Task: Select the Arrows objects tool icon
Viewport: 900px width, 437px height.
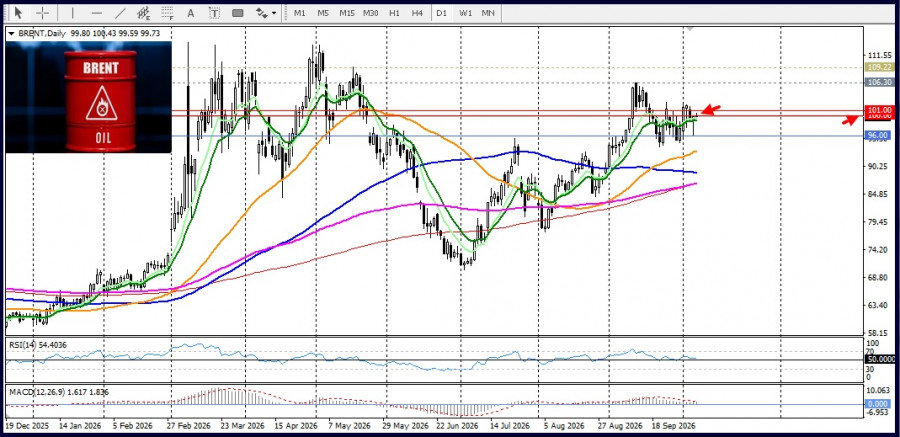Action: (x=262, y=13)
